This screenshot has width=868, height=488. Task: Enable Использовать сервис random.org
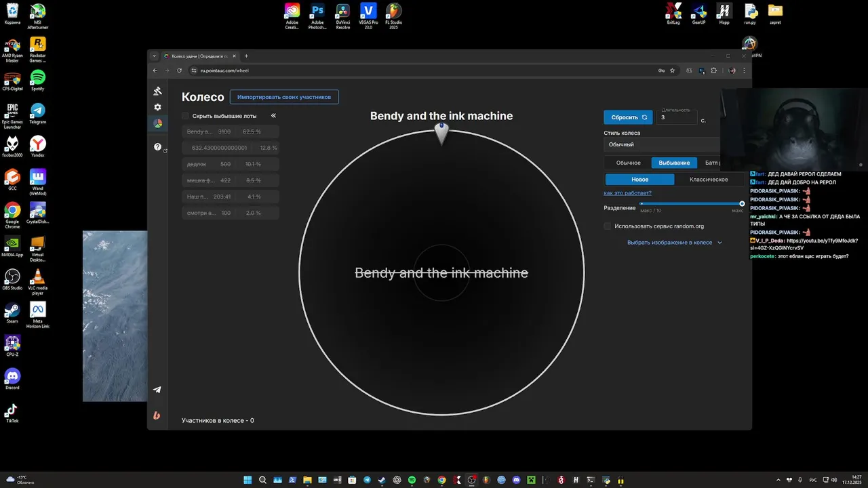point(608,226)
